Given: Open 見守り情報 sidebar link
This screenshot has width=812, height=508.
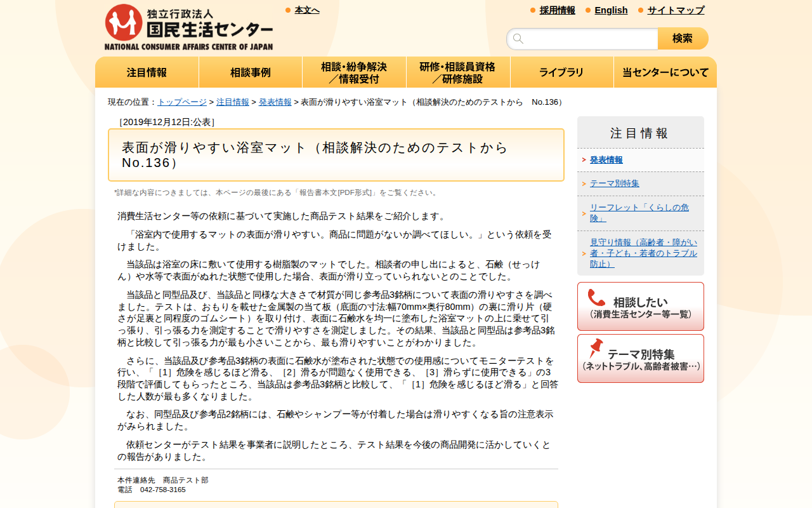Looking at the screenshot, I should (643, 253).
